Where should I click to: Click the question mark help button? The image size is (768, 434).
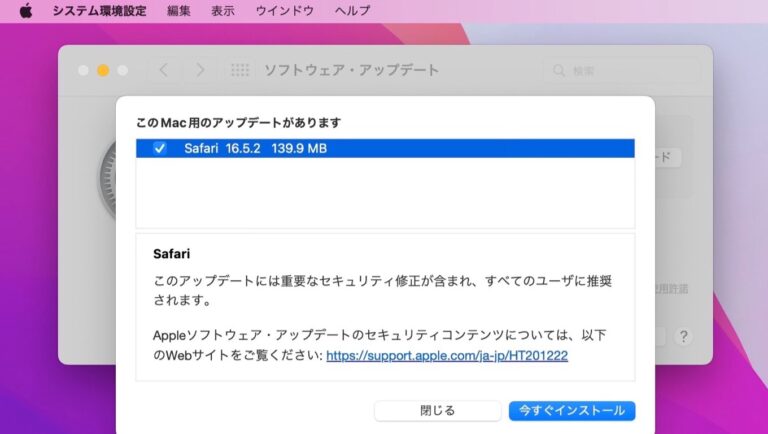click(683, 337)
